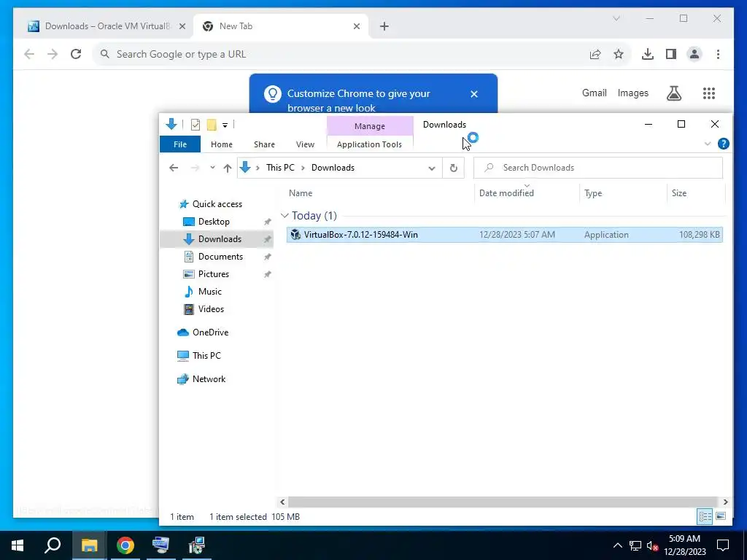
Task: Open Google Search Labs flask icon
Action: 673,93
